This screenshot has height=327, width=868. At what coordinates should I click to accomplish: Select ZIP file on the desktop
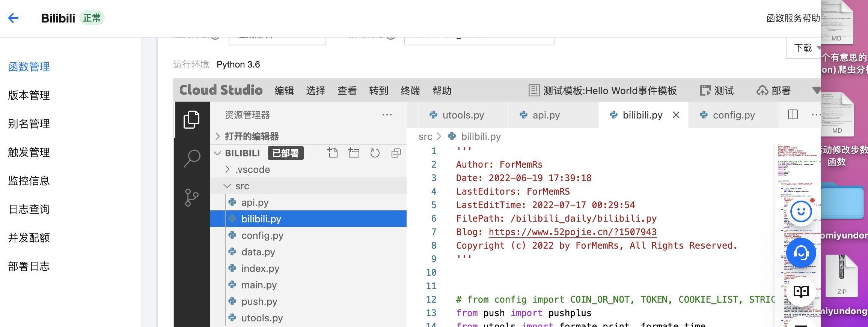(x=842, y=276)
